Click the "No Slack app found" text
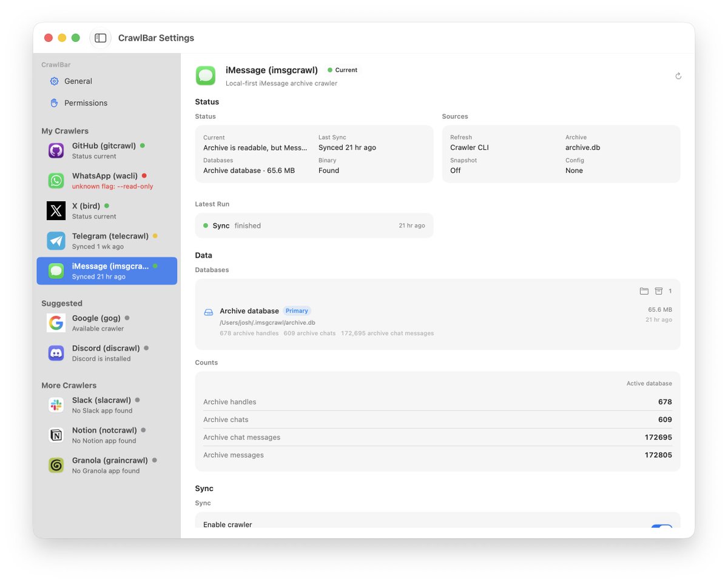The image size is (728, 582). click(x=103, y=410)
